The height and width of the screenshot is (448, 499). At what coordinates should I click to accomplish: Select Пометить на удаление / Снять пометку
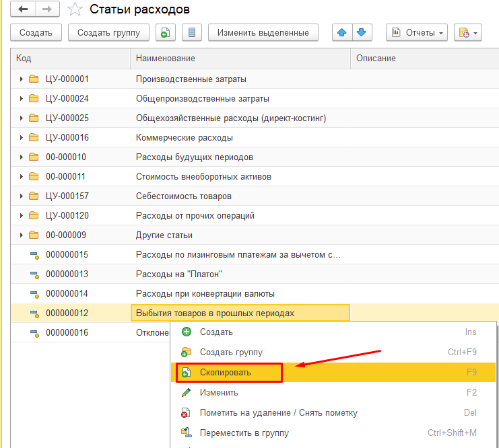click(278, 412)
